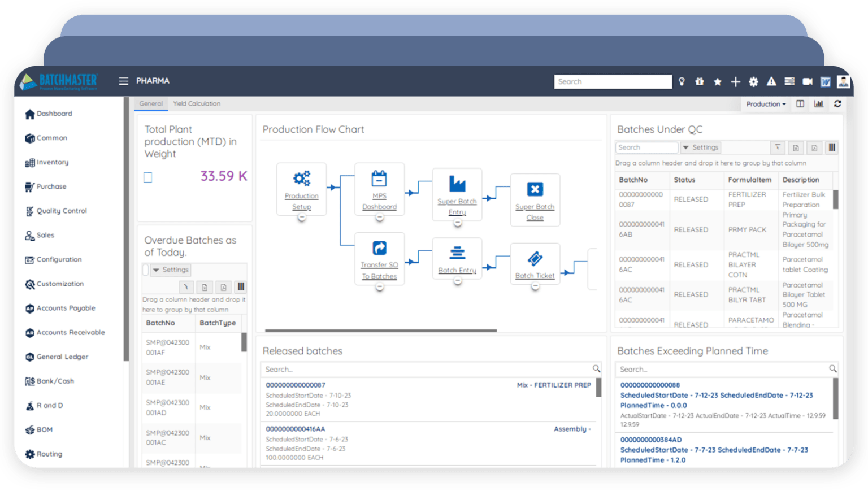Viewport: 868px width, 491px height.
Task: Open the Routing module
Action: (x=49, y=454)
